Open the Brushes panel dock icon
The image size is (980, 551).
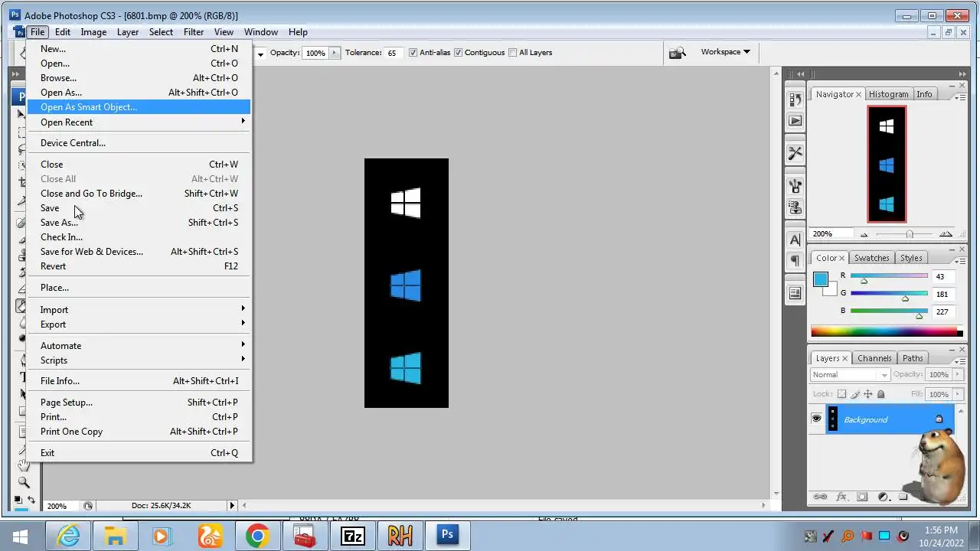(x=795, y=185)
